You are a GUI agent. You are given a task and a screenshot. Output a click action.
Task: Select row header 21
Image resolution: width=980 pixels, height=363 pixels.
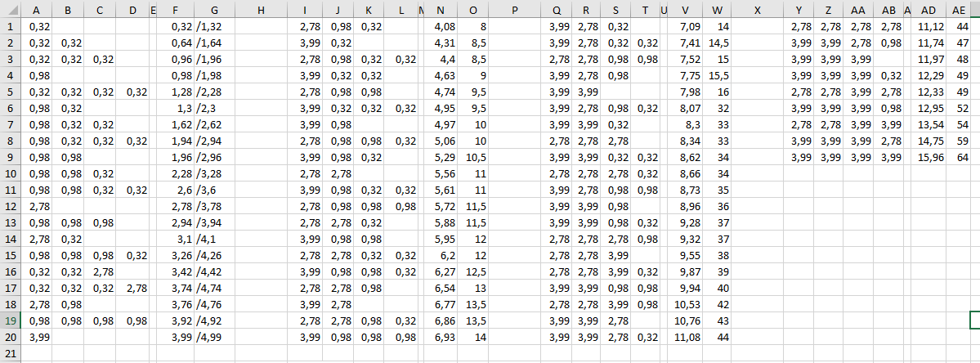point(11,353)
